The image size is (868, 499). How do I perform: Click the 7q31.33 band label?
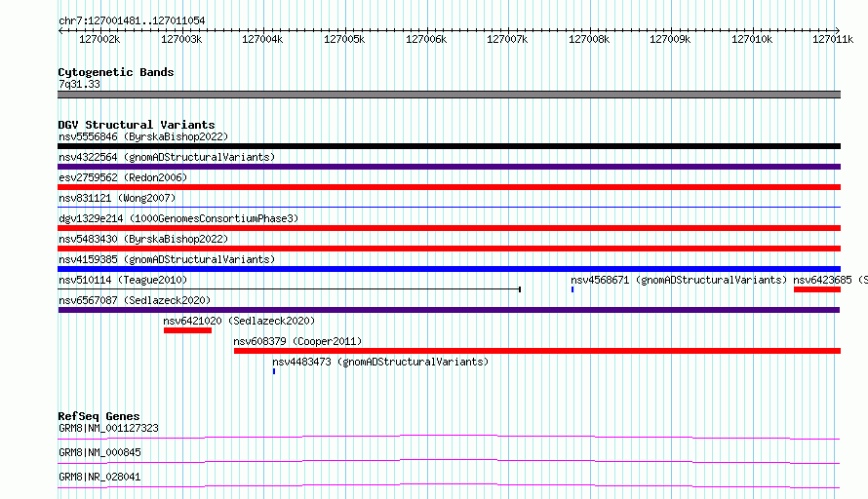[79, 84]
